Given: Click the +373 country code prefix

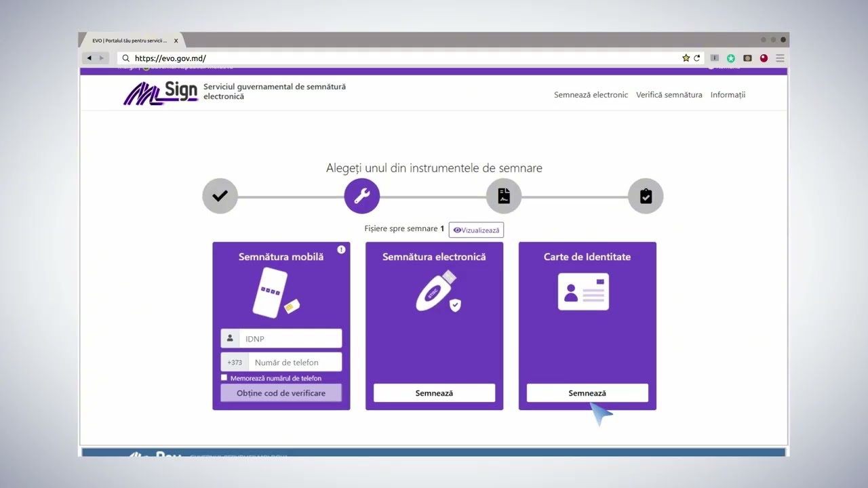Looking at the screenshot, I should pos(235,362).
